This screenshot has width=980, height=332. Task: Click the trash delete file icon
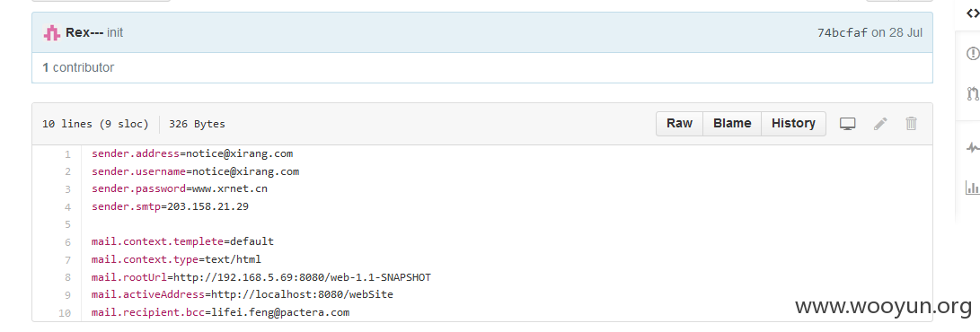[911, 124]
